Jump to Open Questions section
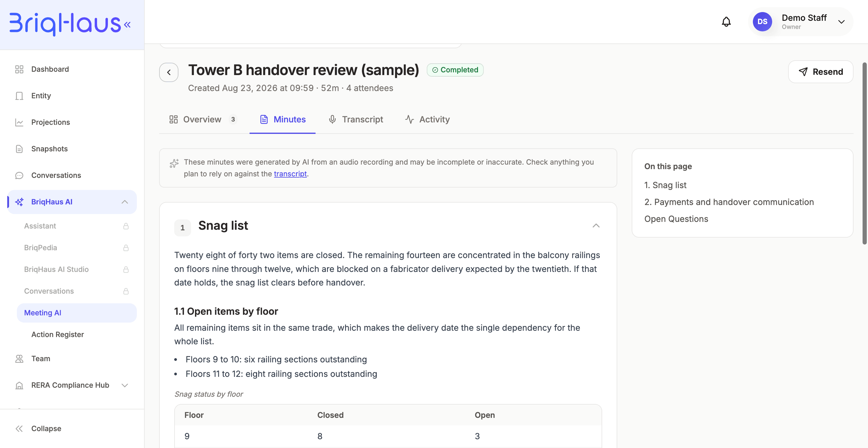The width and height of the screenshot is (868, 448). pyautogui.click(x=676, y=219)
